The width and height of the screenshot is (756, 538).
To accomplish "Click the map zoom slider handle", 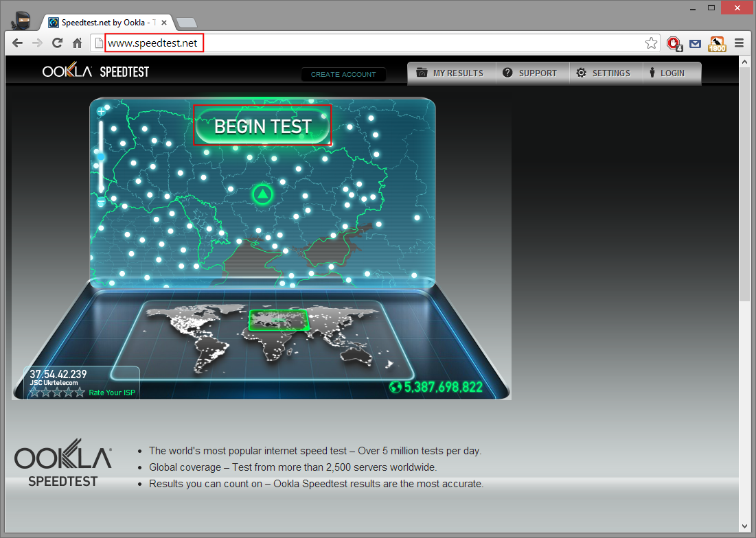I will 101,157.
